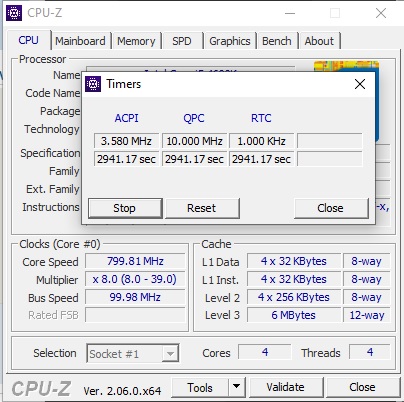Stop the running timers
404x402 pixels.
[x=125, y=208]
